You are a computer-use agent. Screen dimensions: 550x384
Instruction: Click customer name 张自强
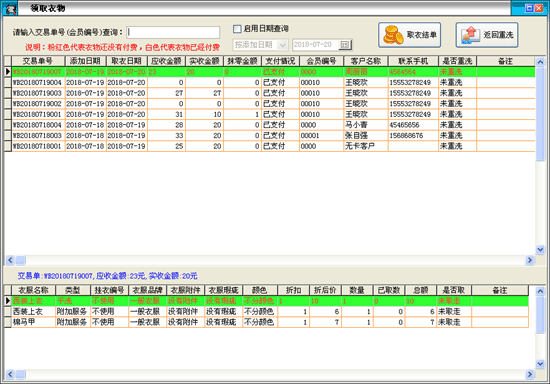coord(356,135)
